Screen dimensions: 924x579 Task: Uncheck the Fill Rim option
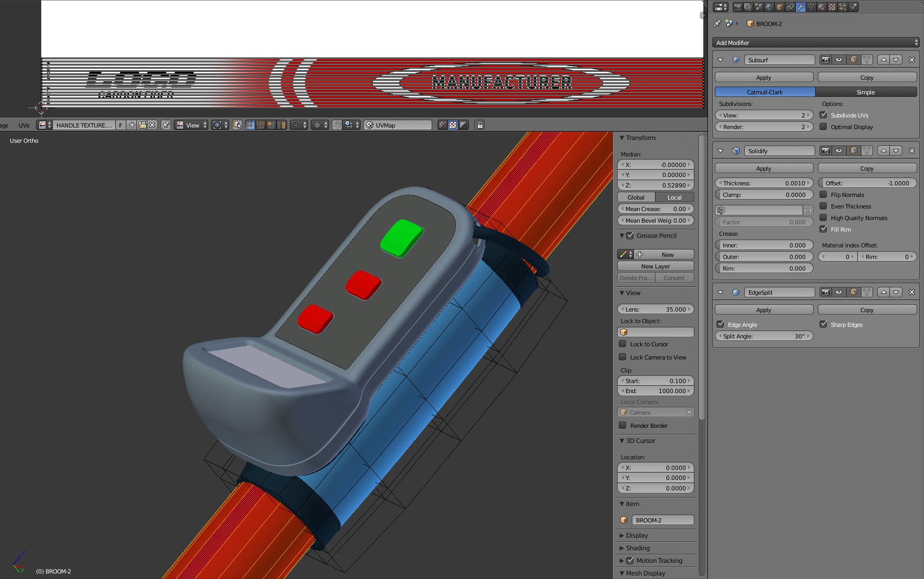pos(823,229)
